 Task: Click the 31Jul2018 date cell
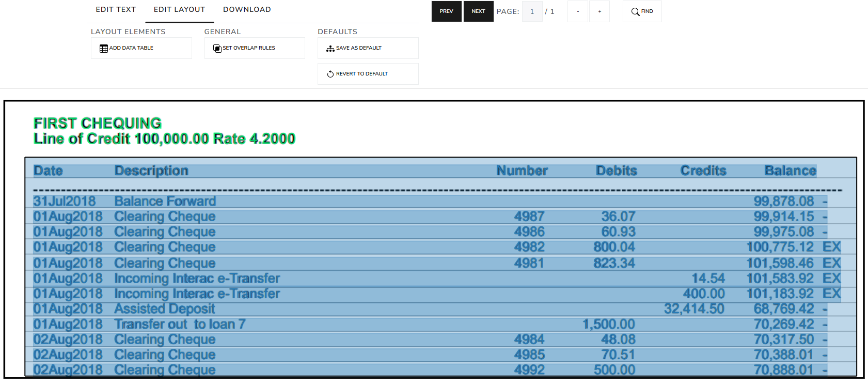tap(65, 201)
